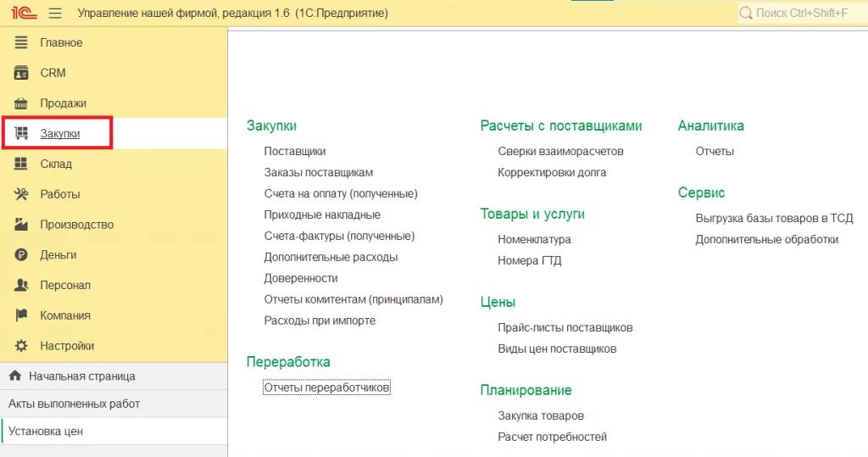This screenshot has height=457, width=868.
Task: Open Счета на оплату (полученные)
Action: 341,193
